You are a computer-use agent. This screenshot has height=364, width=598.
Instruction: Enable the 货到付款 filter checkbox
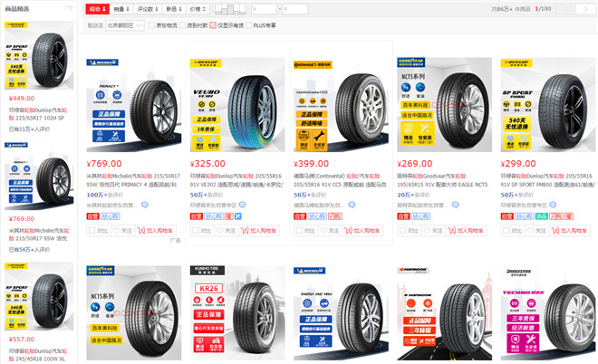coord(182,25)
